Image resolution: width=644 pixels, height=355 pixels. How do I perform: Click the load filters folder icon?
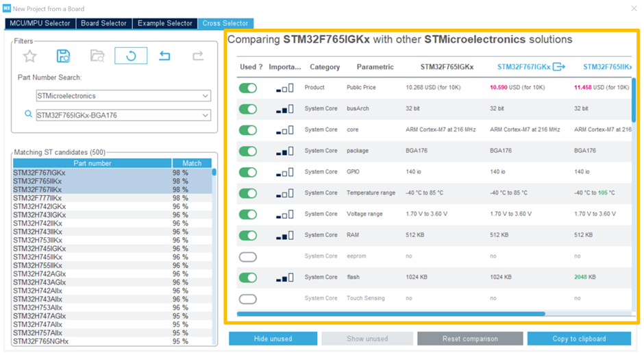click(97, 56)
